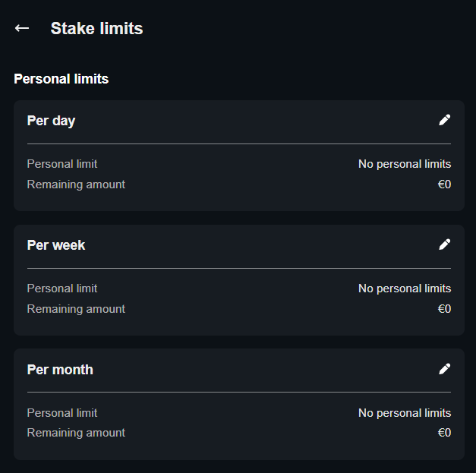Edit the Per week limit pencil icon
This screenshot has width=476, height=473.
[444, 244]
